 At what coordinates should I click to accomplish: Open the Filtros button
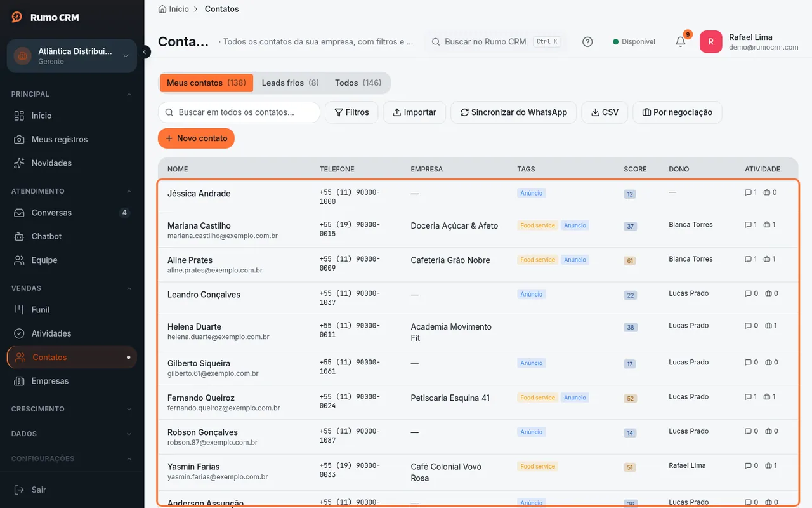click(x=351, y=112)
